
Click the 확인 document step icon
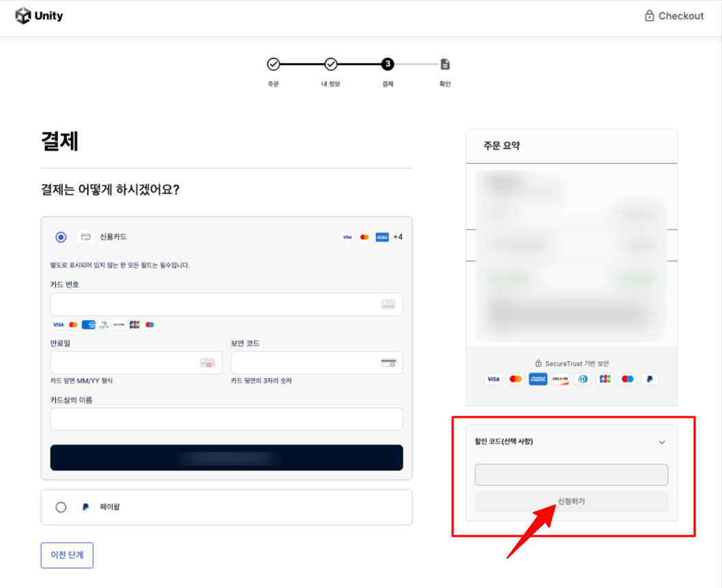[x=445, y=64]
